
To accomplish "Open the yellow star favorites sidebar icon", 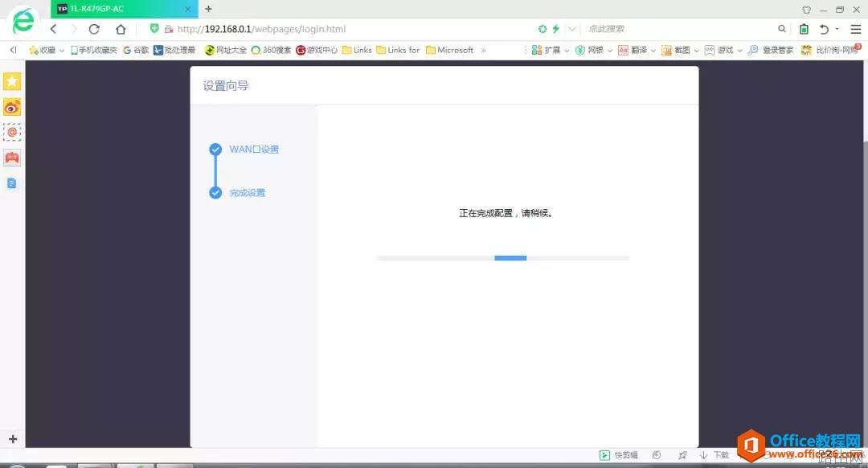I will (12, 81).
